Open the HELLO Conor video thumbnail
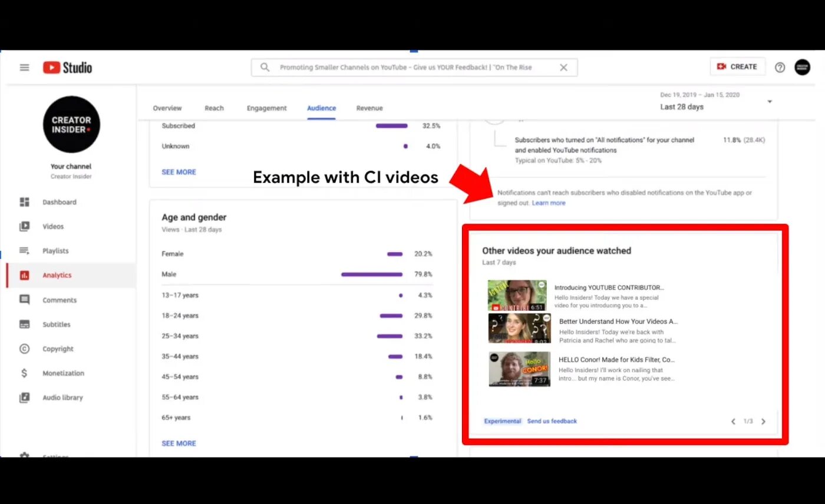Viewport: 825px width, 504px height. pos(520,369)
